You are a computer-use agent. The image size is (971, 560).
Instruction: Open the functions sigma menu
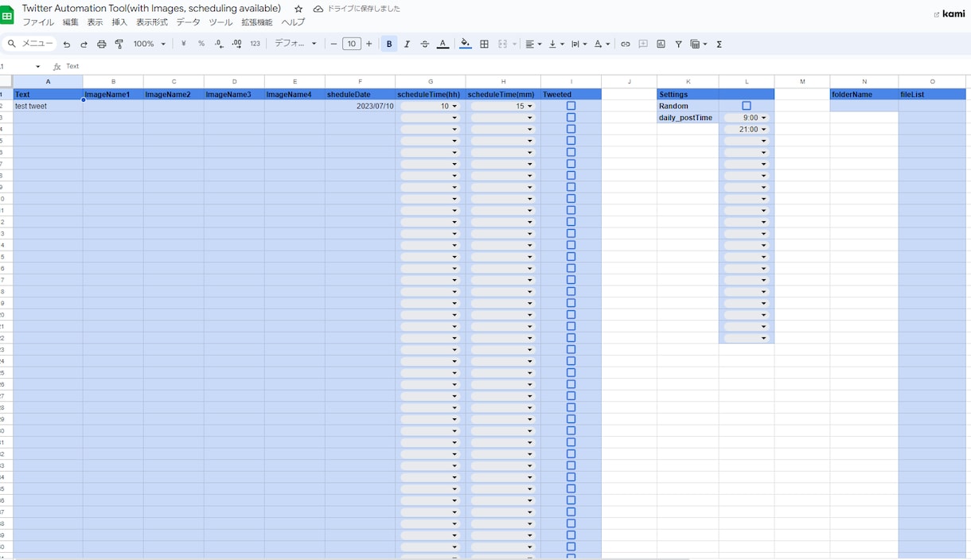click(x=719, y=44)
